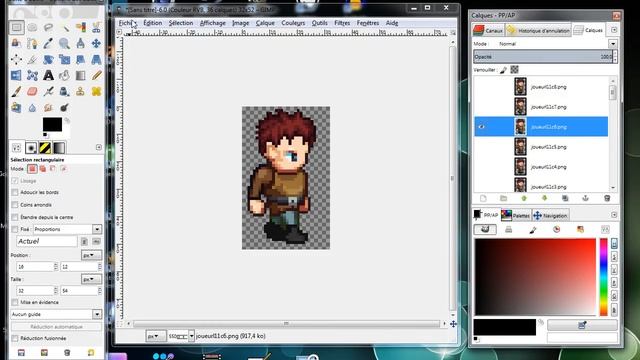Select the Heal tool
Screen dimensions: 640x360
96,91
